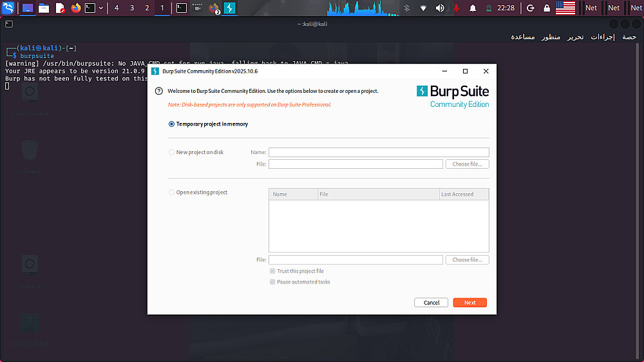Click the new project File input field

click(355, 164)
